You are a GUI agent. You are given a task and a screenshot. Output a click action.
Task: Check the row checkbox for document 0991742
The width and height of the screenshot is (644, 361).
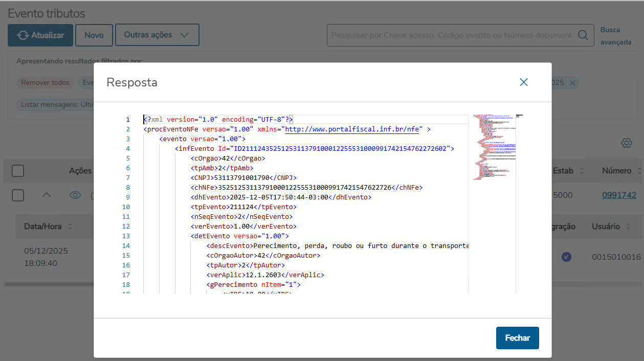pyautogui.click(x=18, y=195)
